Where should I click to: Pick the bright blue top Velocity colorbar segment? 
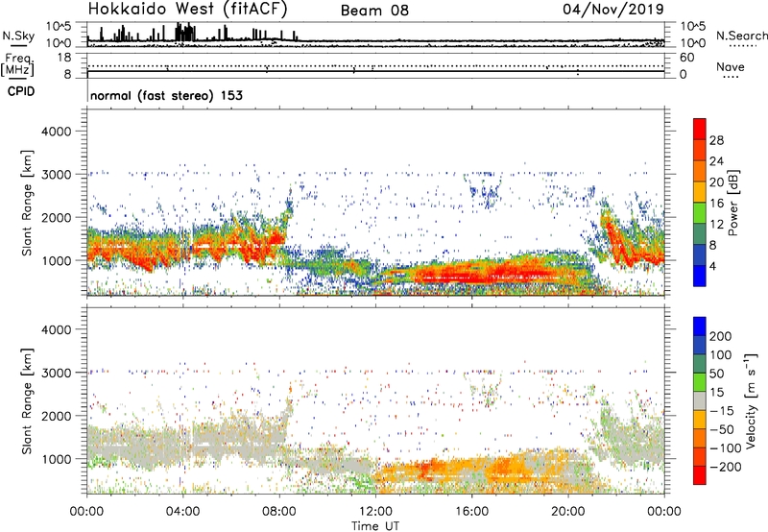point(700,326)
